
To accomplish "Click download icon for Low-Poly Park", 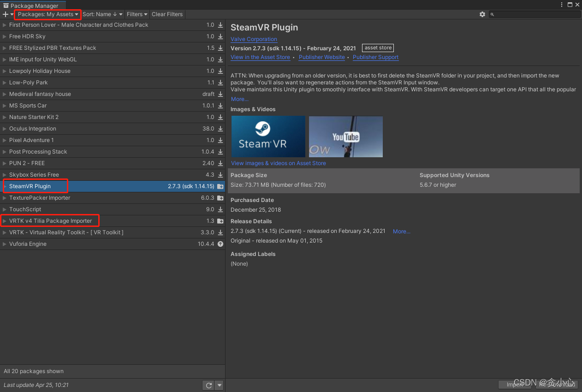I will point(220,83).
